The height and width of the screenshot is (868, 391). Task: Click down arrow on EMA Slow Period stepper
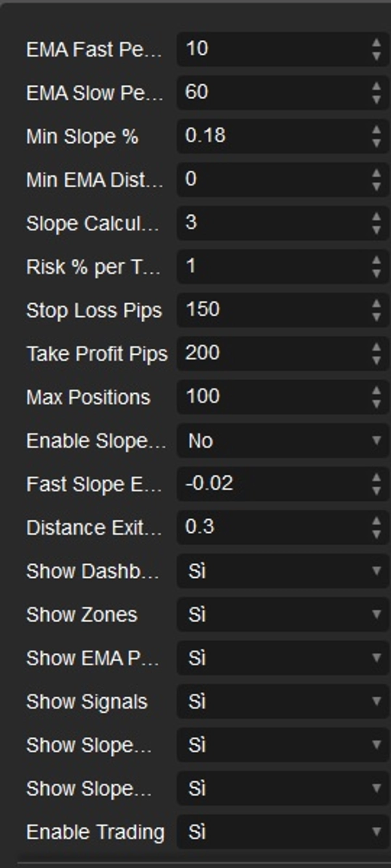(x=376, y=99)
